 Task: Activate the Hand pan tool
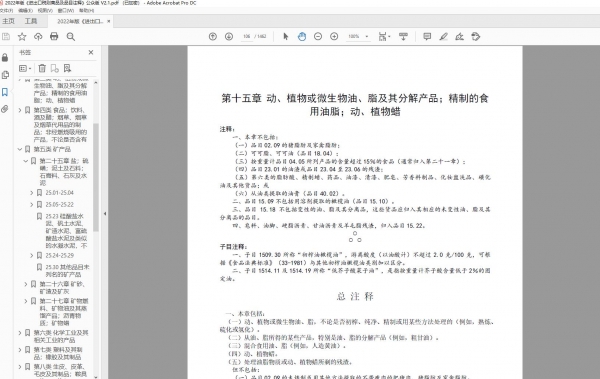(302, 36)
